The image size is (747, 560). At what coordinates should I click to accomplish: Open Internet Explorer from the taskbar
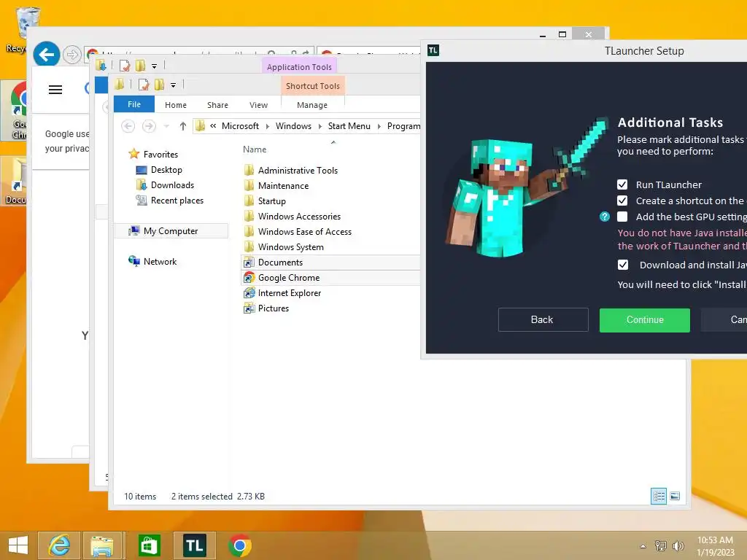tap(59, 545)
